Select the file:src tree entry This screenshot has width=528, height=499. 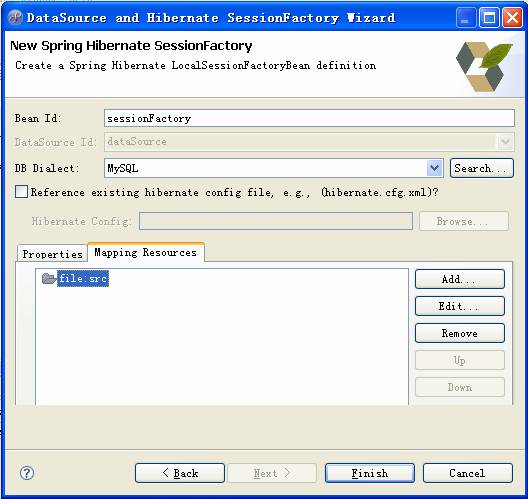point(83,278)
